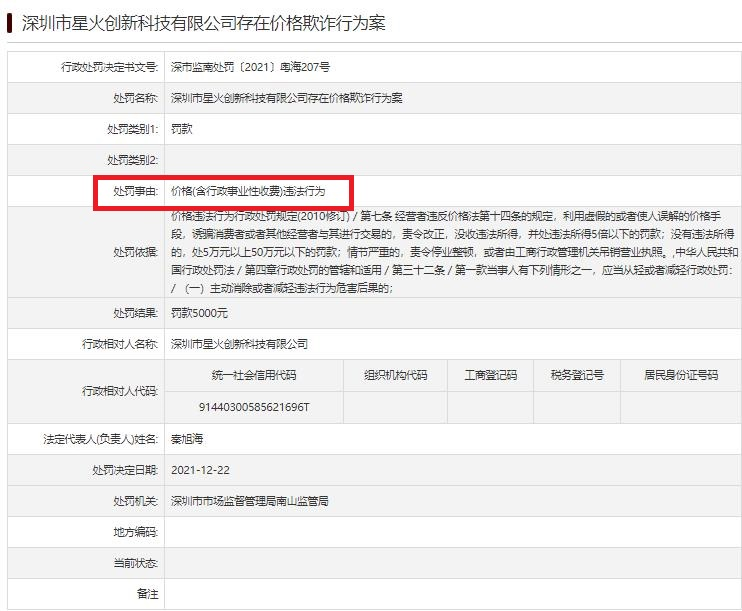Viewport: 742px width, 611px height.
Task: Select the value 罚款5000元
Action: (x=199, y=313)
